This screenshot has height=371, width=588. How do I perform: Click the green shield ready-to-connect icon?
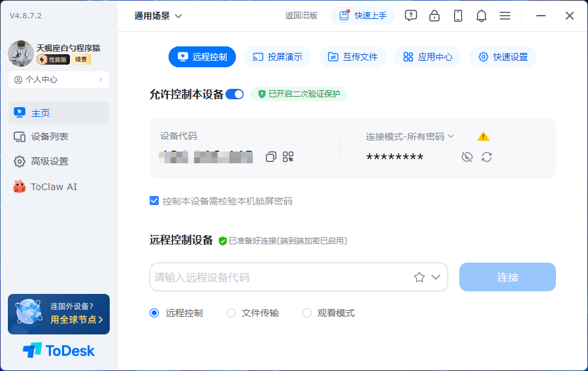[223, 241]
